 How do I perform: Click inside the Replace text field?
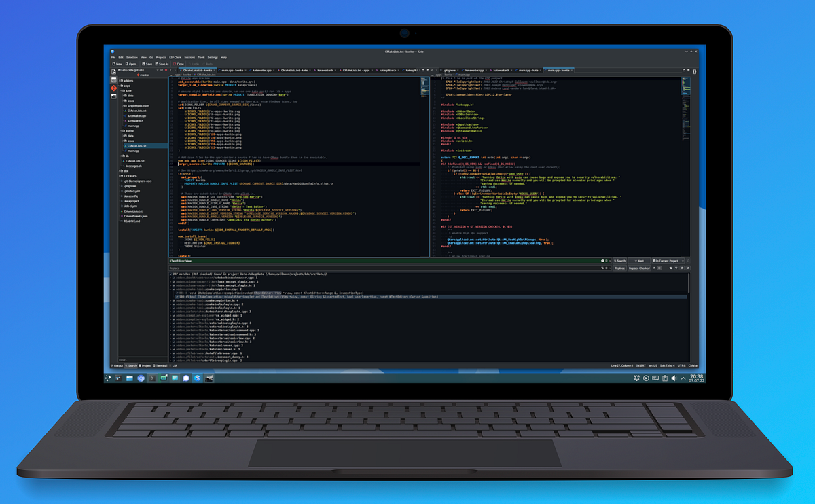tap(340, 268)
